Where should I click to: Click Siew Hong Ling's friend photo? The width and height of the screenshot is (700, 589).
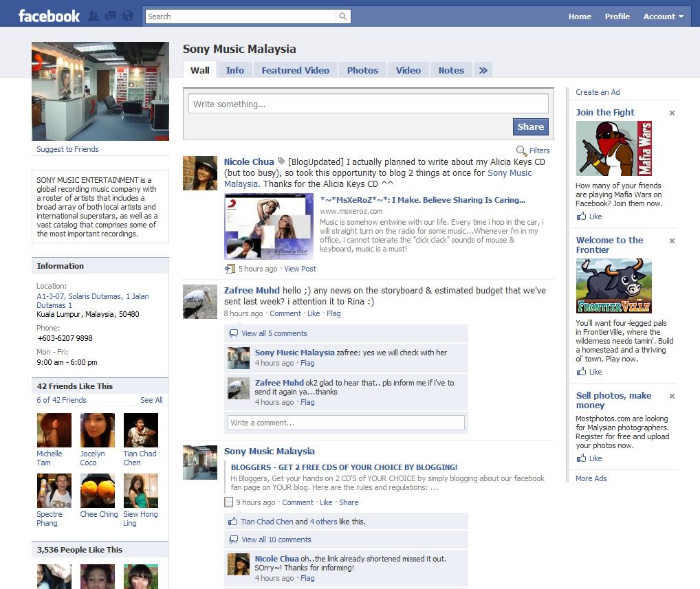coord(141,491)
